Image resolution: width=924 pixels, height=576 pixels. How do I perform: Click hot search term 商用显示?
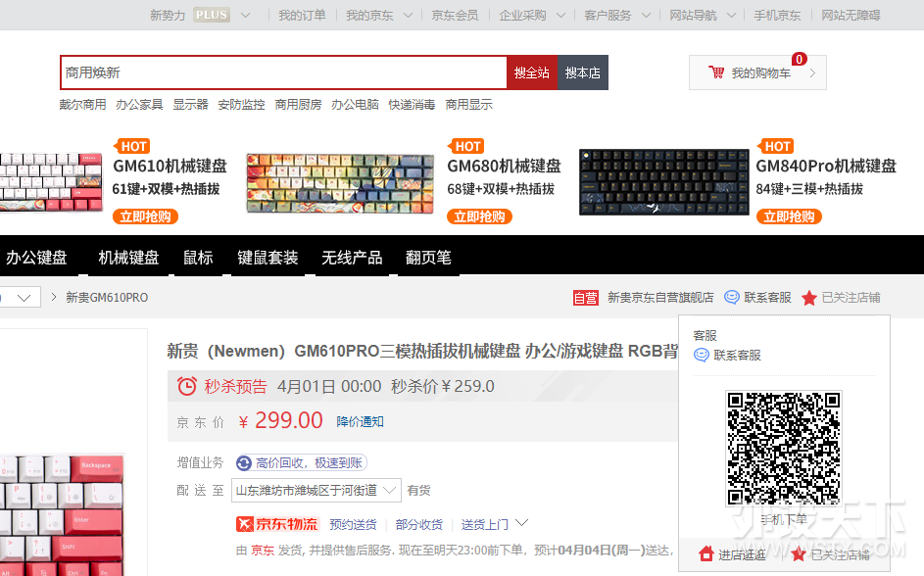[x=469, y=105]
